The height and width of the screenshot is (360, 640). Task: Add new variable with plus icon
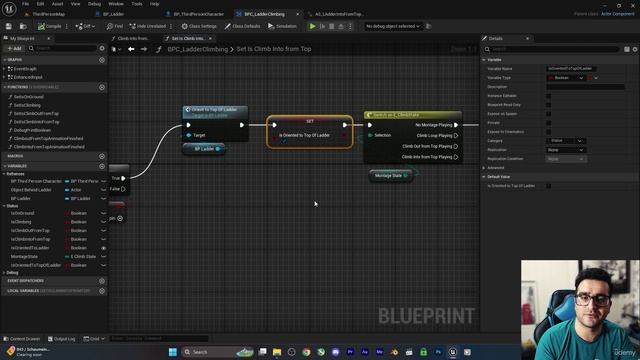102,167
